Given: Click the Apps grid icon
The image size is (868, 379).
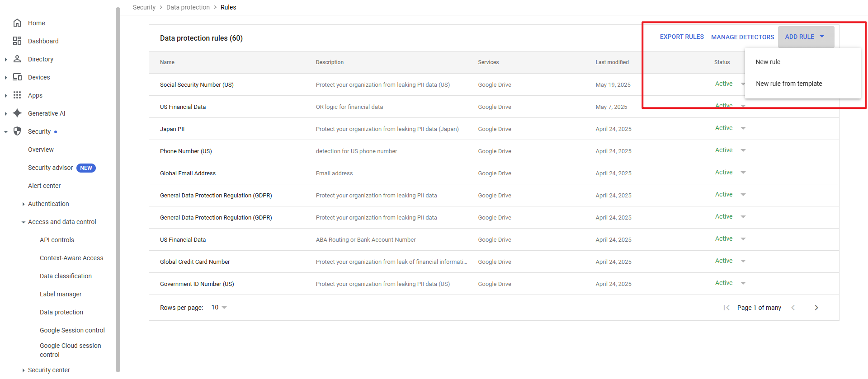Looking at the screenshot, I should 17,95.
